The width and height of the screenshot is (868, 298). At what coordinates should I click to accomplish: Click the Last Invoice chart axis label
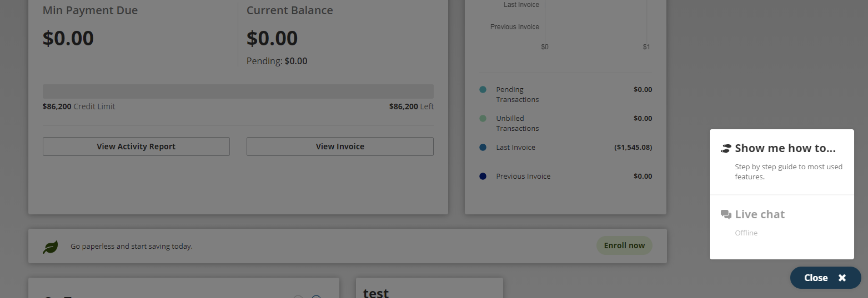[x=521, y=5]
